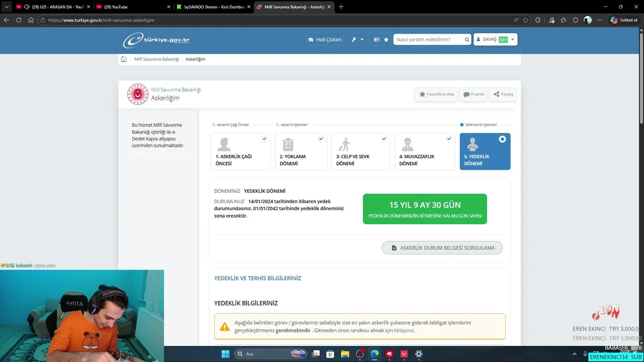Open Microsoft Store from taskbar
The image size is (644, 362).
point(331,354)
